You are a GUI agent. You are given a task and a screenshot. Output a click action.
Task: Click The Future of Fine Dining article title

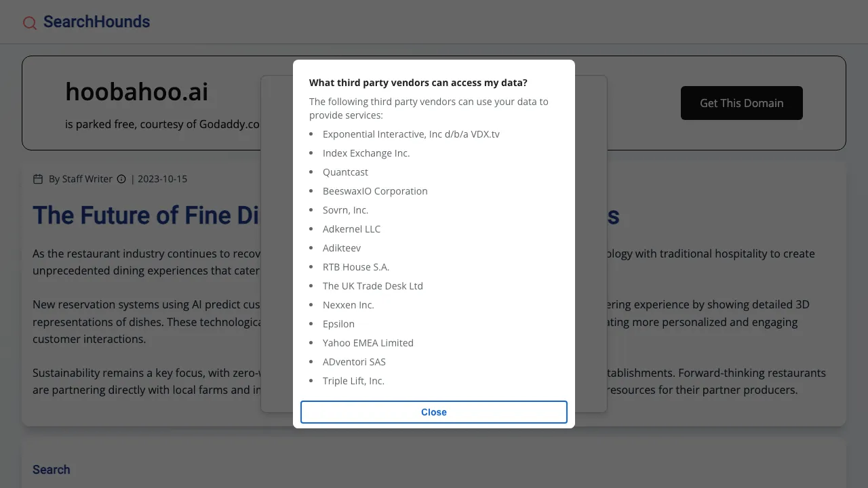146,216
